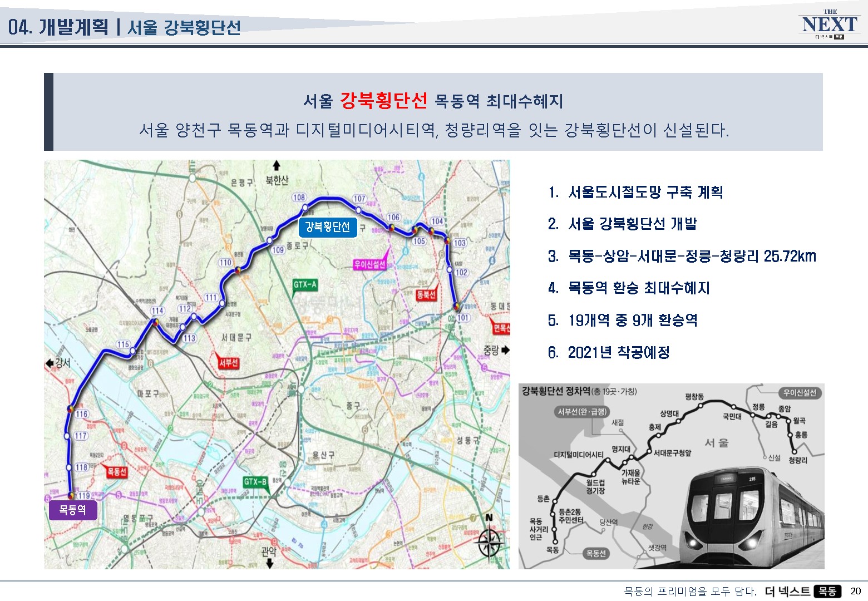This screenshot has height=601, width=868.
Task: Click station marker 108 on the map
Action: (299, 197)
